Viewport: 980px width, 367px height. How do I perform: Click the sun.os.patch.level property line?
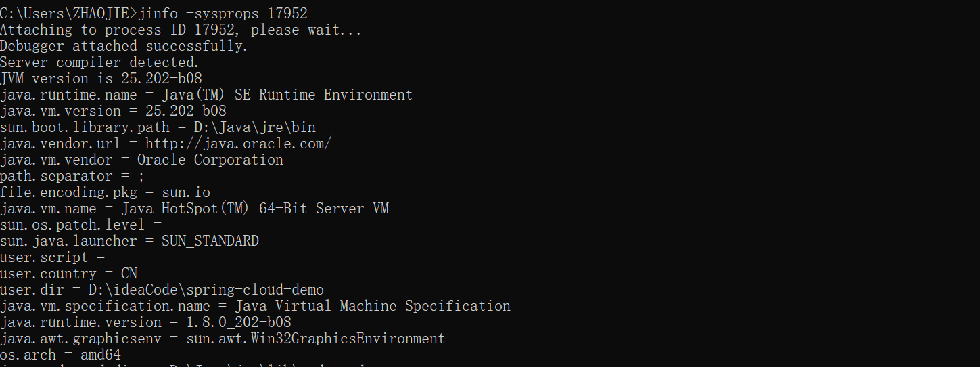(x=81, y=225)
